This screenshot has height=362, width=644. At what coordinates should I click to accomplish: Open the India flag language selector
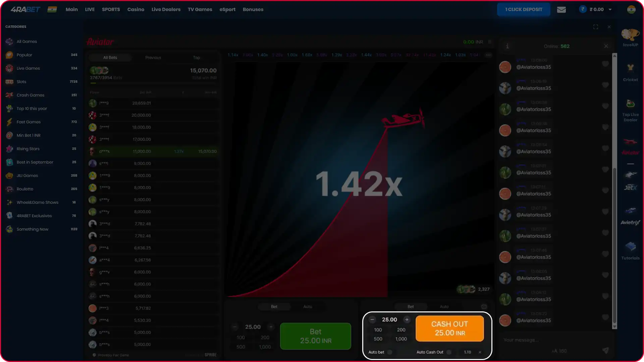[52, 9]
